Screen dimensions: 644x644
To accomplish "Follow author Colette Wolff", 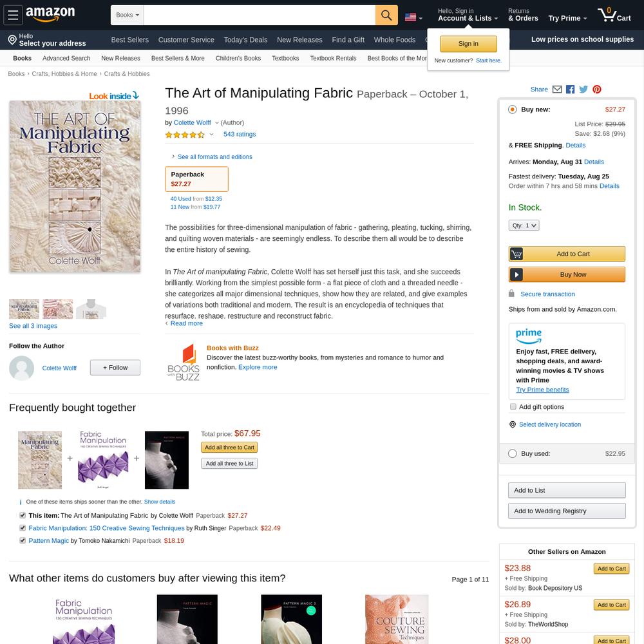I will [x=115, y=368].
